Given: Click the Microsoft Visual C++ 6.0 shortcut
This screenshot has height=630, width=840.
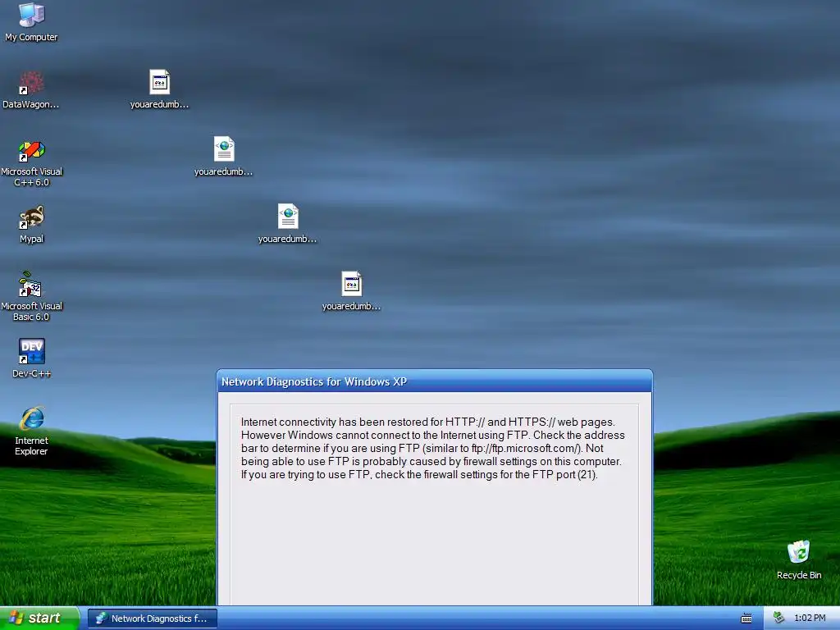Looking at the screenshot, I should pyautogui.click(x=32, y=163).
